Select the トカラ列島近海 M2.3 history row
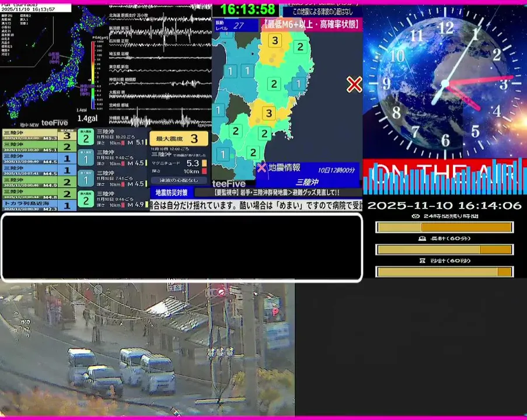Image resolution: width=527 pixels, height=420 pixels. point(39,205)
